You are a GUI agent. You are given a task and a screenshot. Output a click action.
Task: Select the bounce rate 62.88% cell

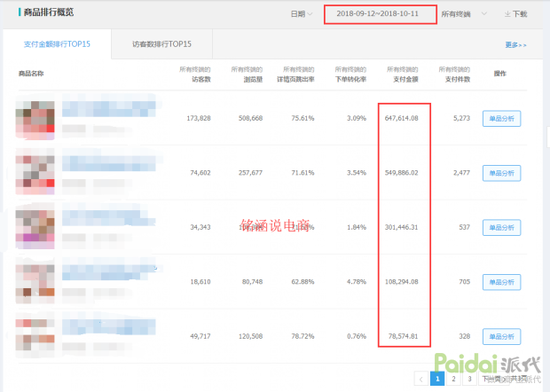(x=303, y=282)
